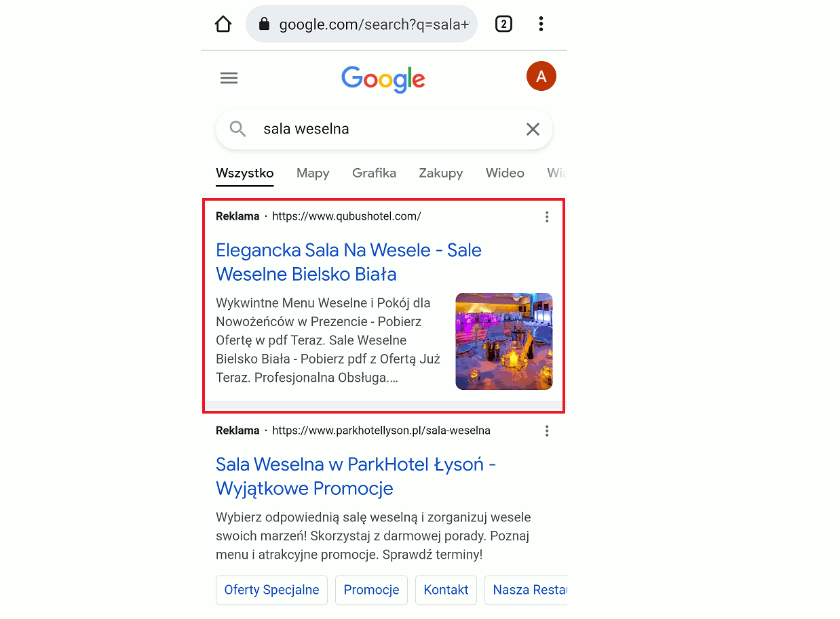The width and height of the screenshot is (840, 619).
Task: Click the Kontakt sitelink button
Action: pyautogui.click(x=446, y=590)
